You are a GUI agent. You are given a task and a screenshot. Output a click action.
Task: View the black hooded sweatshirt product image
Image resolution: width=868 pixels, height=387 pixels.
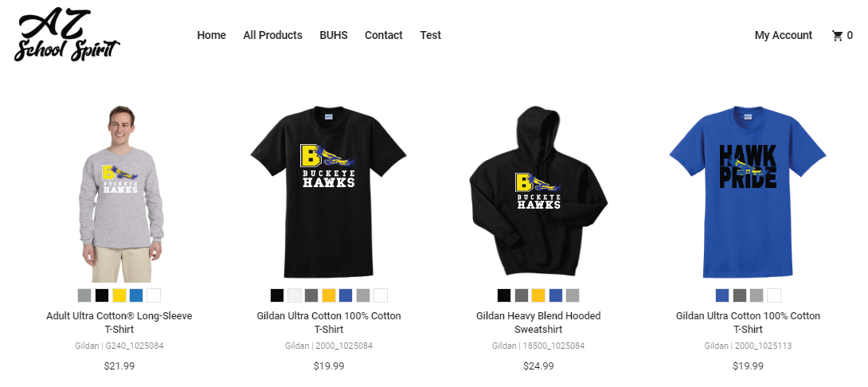[538, 192]
